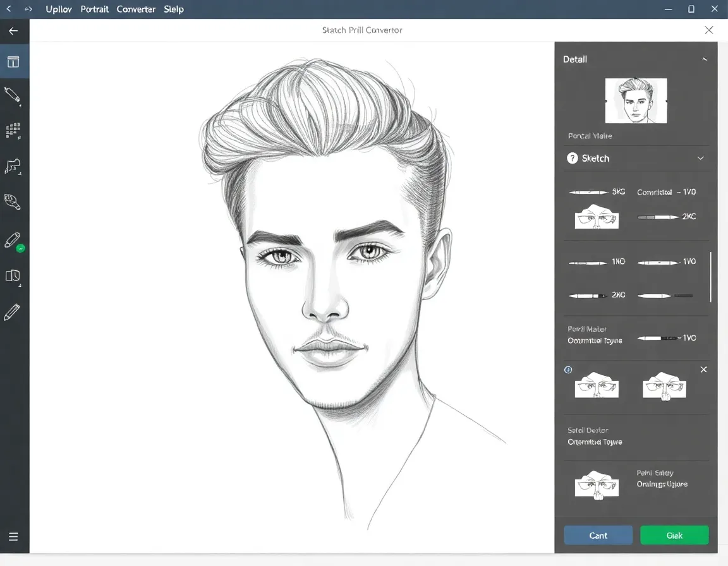Click the back arrow in the left sidebar
The width and height of the screenshot is (728, 566).
[13, 31]
